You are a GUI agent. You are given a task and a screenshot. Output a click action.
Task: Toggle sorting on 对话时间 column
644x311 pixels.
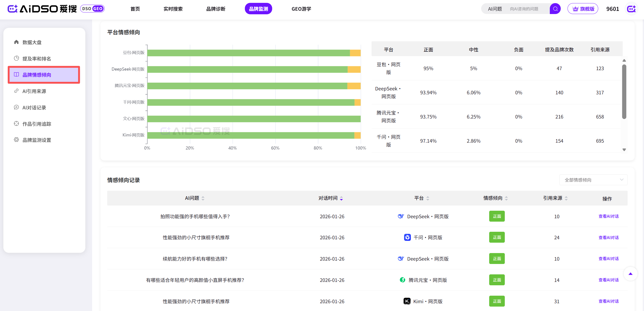(341, 198)
